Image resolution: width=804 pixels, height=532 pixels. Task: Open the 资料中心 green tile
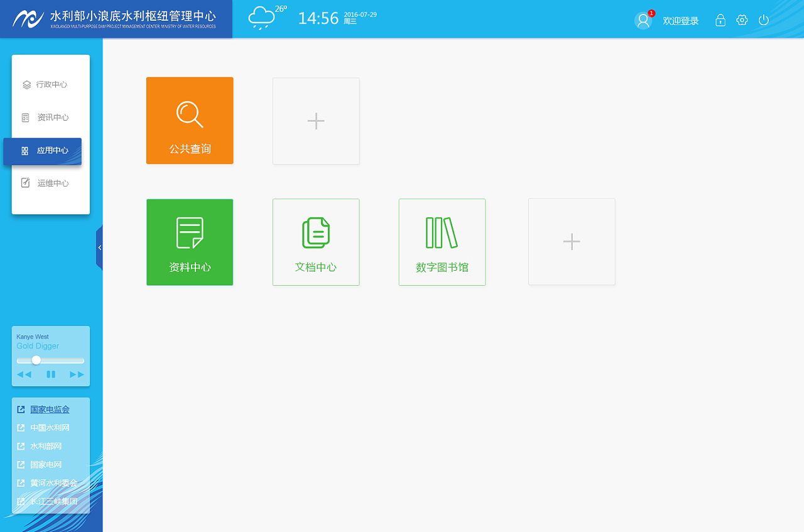coord(190,242)
